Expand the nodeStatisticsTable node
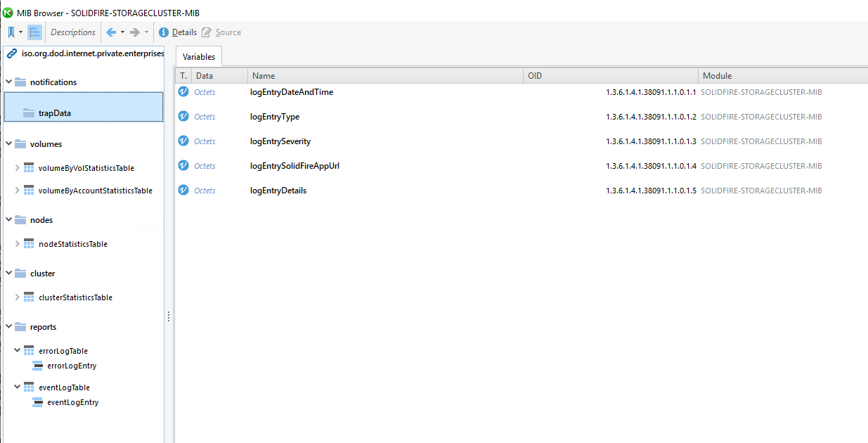The image size is (868, 443). pos(17,244)
